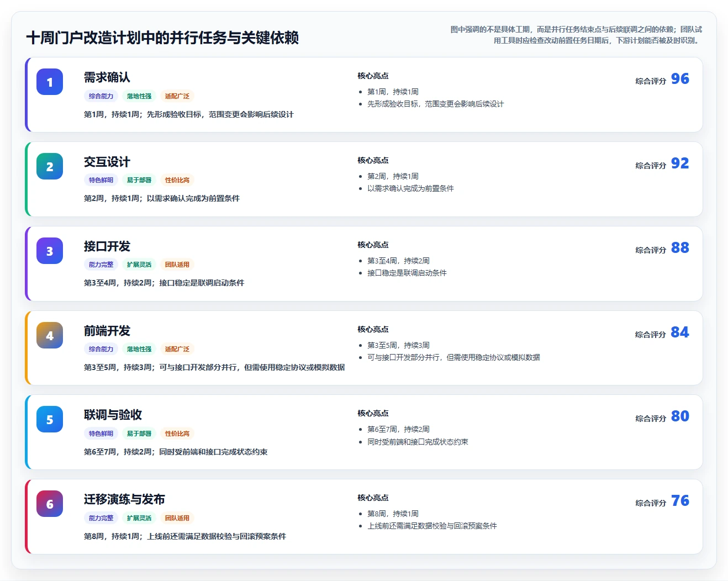Click the page title 十周门户改造计划中的并行任务与关键依赖
The image size is (728, 581).
(162, 38)
